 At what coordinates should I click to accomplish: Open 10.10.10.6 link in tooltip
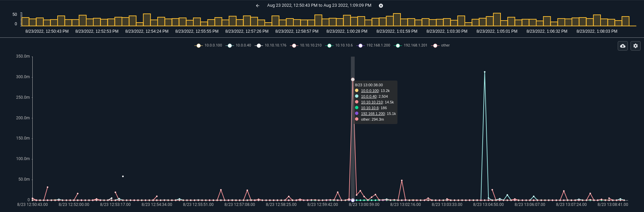tap(370, 108)
